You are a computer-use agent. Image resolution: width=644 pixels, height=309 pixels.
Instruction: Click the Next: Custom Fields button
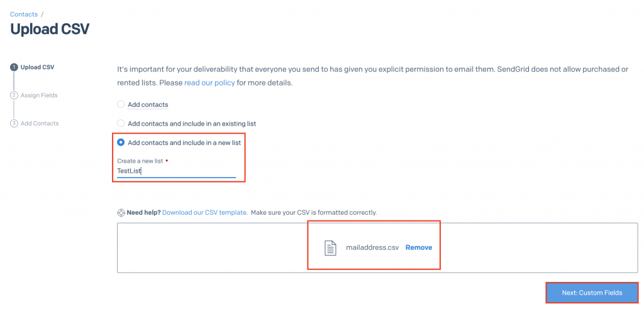tap(592, 293)
